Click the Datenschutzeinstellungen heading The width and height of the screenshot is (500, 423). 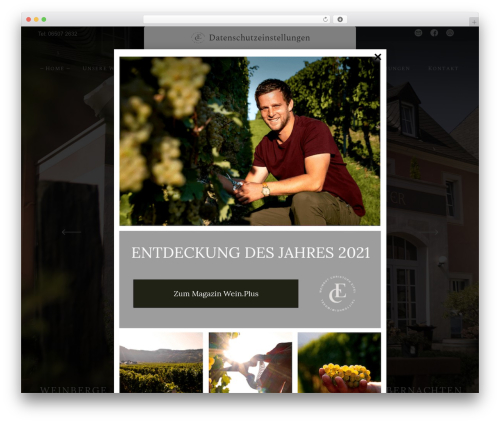pyautogui.click(x=259, y=38)
